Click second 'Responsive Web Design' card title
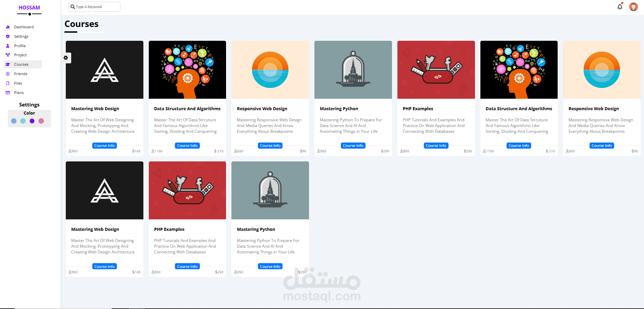644x309 pixels. point(594,109)
